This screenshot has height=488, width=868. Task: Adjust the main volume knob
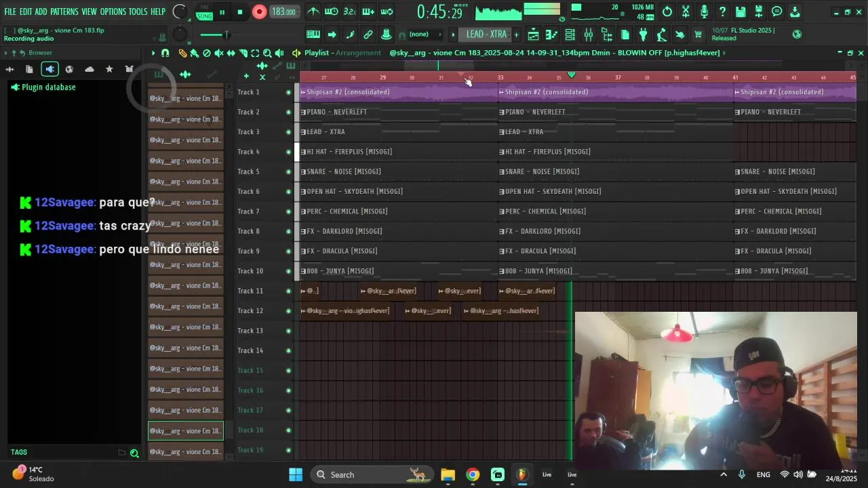[x=180, y=12]
